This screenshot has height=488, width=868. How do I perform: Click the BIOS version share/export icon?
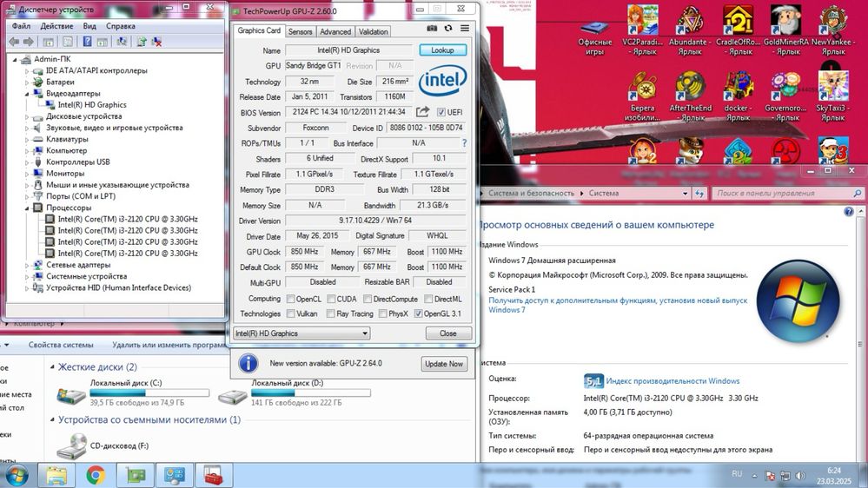[x=422, y=112]
